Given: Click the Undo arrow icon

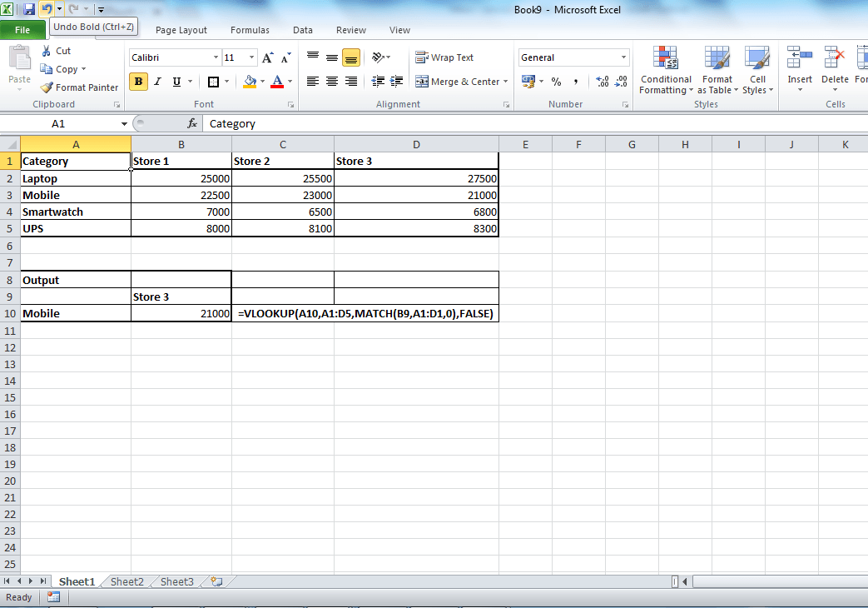Looking at the screenshot, I should [46, 9].
